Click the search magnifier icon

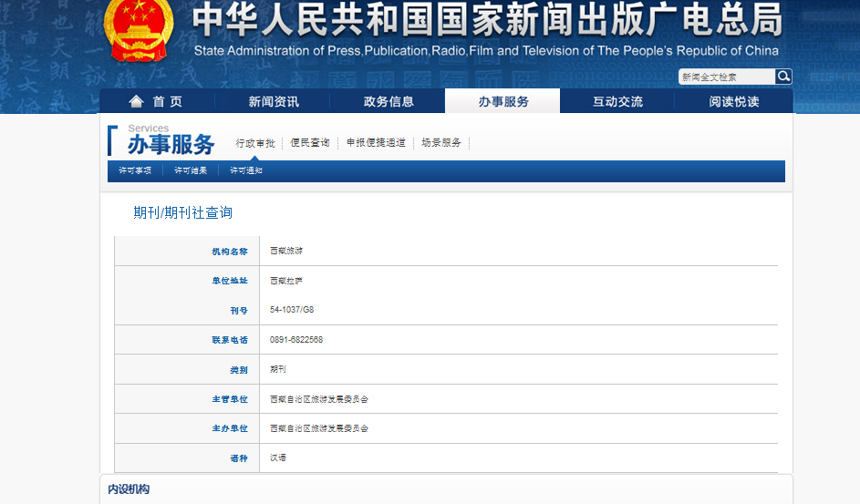(783, 77)
